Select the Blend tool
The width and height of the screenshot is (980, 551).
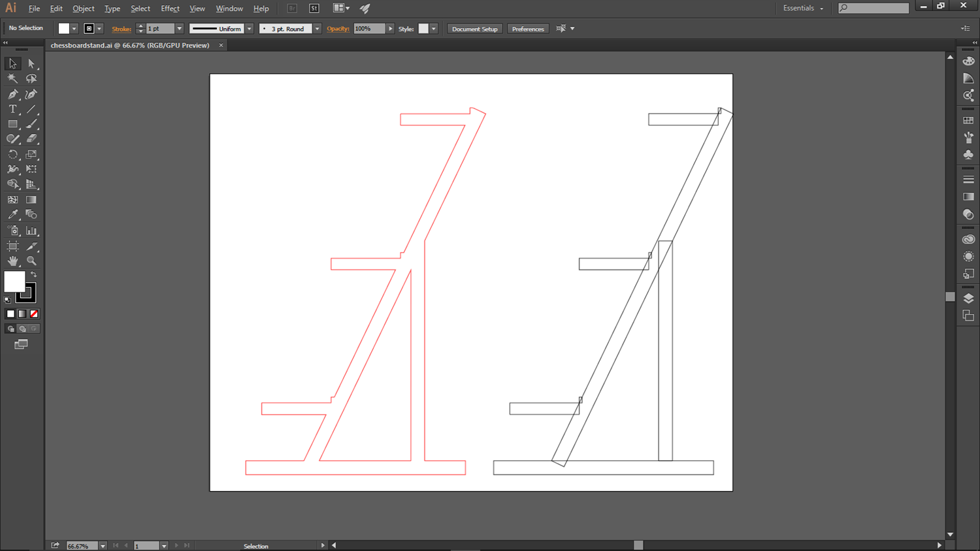tap(31, 215)
